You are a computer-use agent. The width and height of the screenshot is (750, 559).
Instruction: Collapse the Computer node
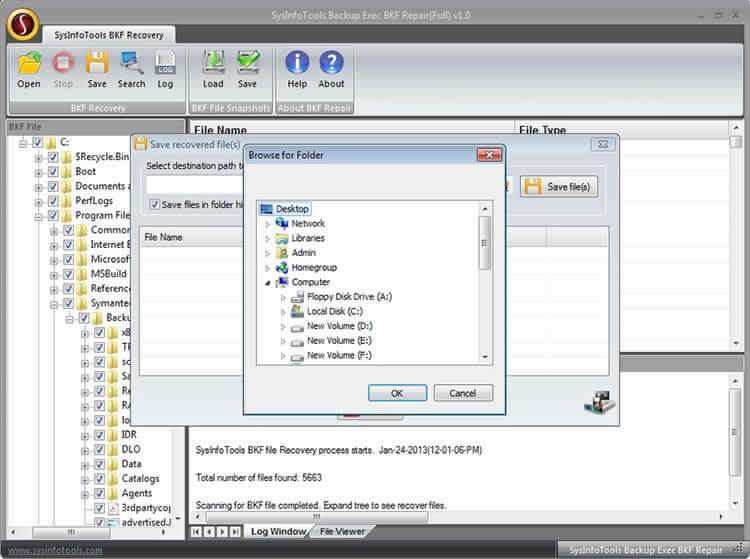[268, 283]
